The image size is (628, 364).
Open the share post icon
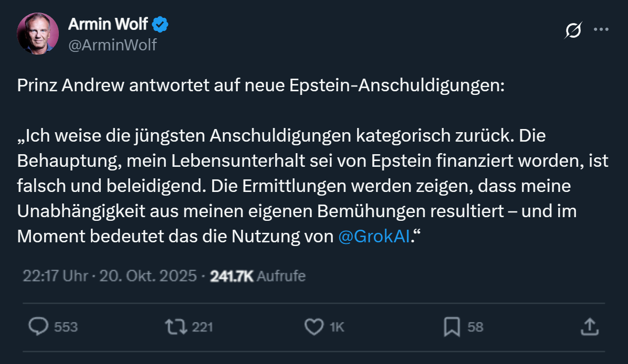pos(589,327)
